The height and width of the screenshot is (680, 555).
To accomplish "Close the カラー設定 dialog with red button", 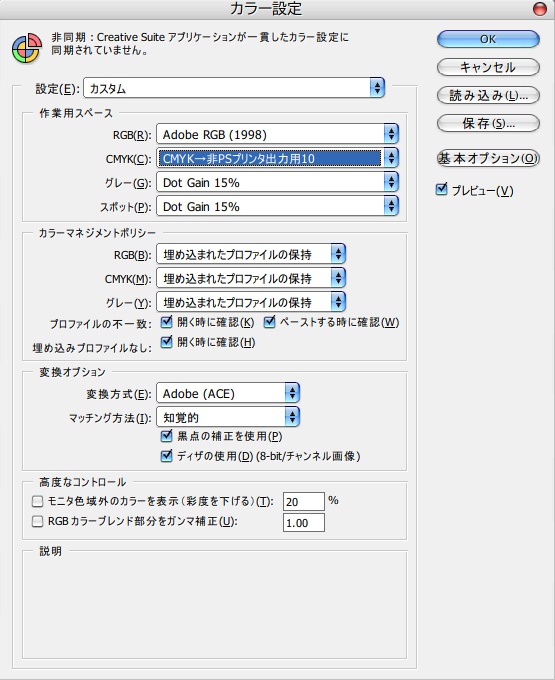I will click(x=539, y=9).
